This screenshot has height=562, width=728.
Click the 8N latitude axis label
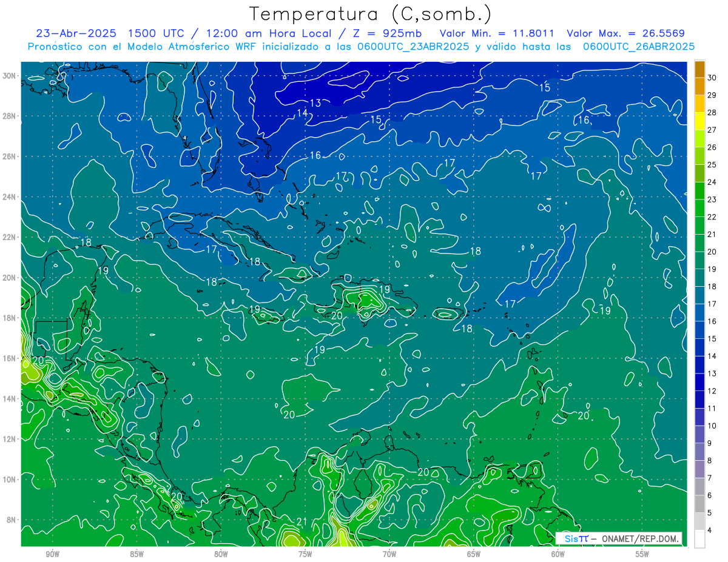[x=12, y=520]
